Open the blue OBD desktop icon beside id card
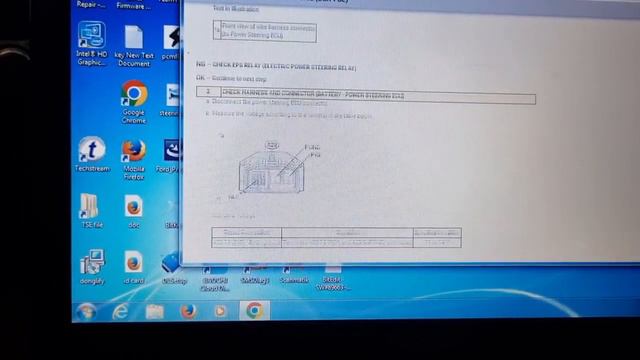This screenshot has height=360, width=640. [x=173, y=268]
